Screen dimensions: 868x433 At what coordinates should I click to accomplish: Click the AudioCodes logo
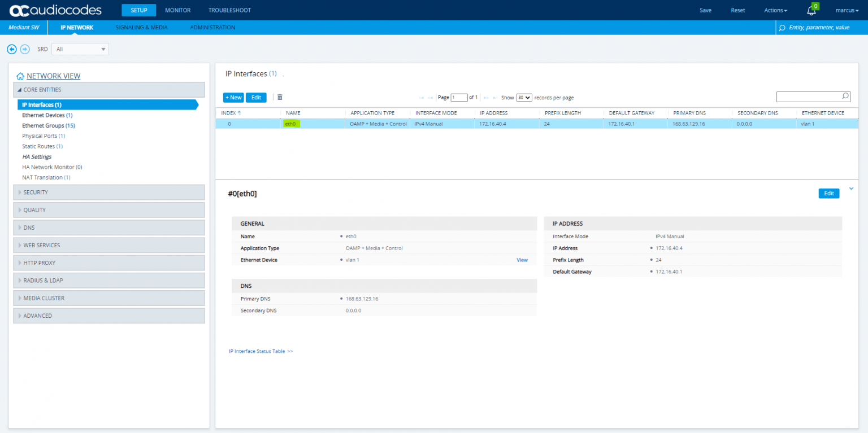click(x=55, y=10)
